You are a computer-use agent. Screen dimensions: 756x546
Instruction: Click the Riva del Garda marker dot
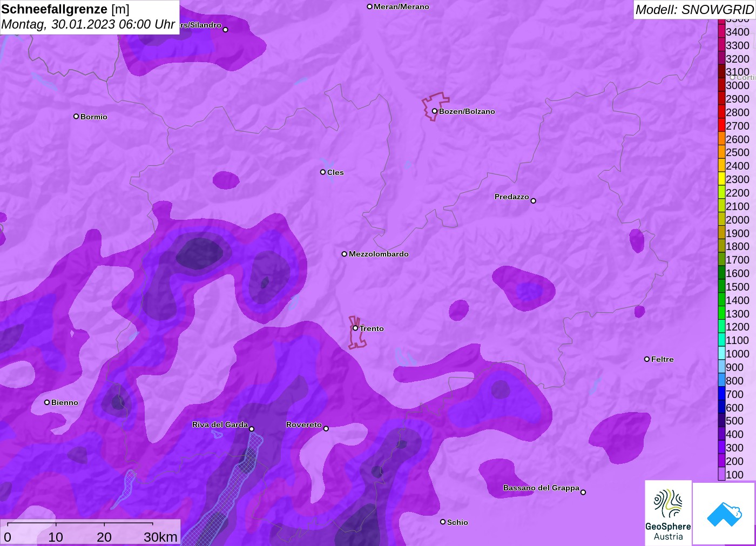(252, 429)
